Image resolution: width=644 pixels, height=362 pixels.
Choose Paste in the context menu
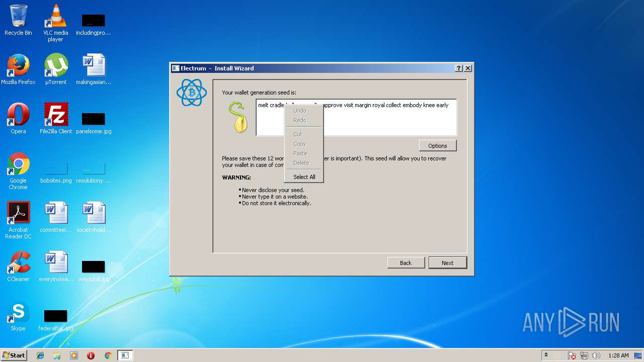click(x=304, y=153)
